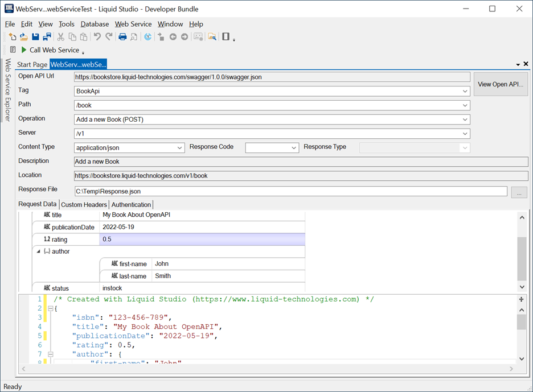The height and width of the screenshot is (392, 533).
Task: Click the Save All icon
Action: [47, 37]
